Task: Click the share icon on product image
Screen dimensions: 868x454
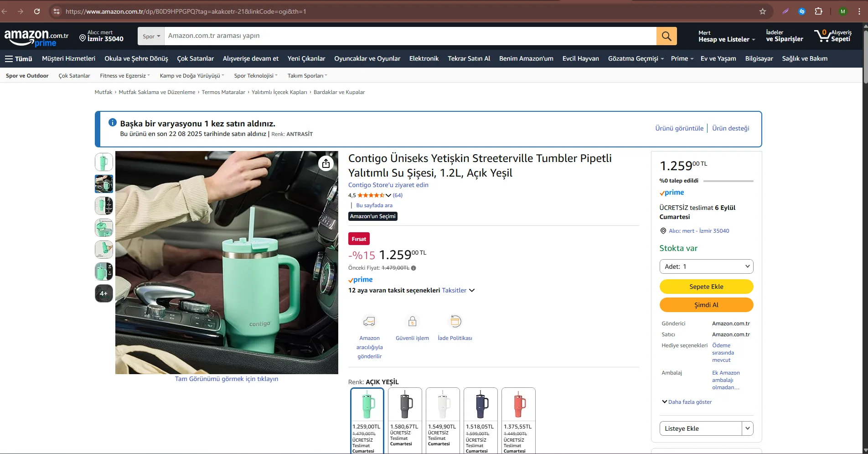Action: tap(325, 163)
